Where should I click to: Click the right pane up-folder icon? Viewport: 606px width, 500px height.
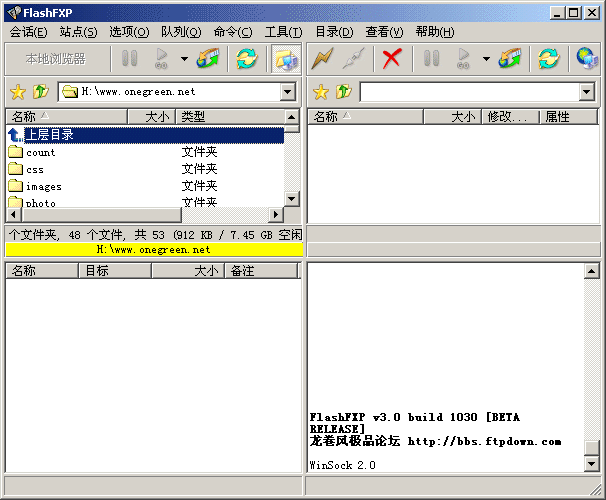(344, 92)
